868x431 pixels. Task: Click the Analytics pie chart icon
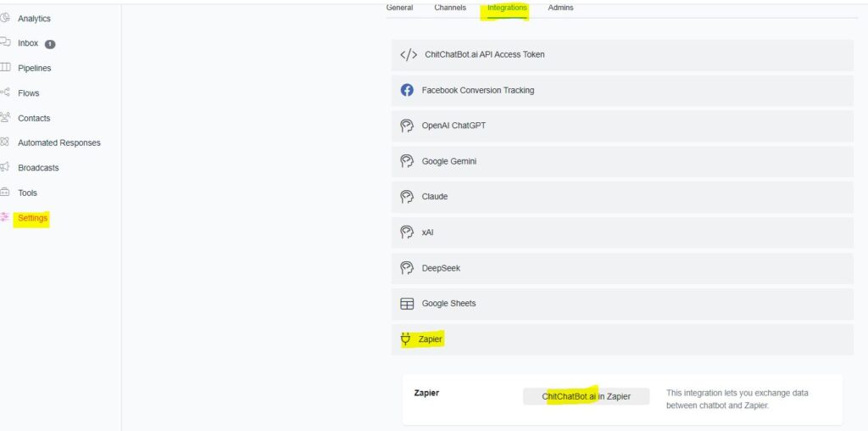(x=5, y=19)
